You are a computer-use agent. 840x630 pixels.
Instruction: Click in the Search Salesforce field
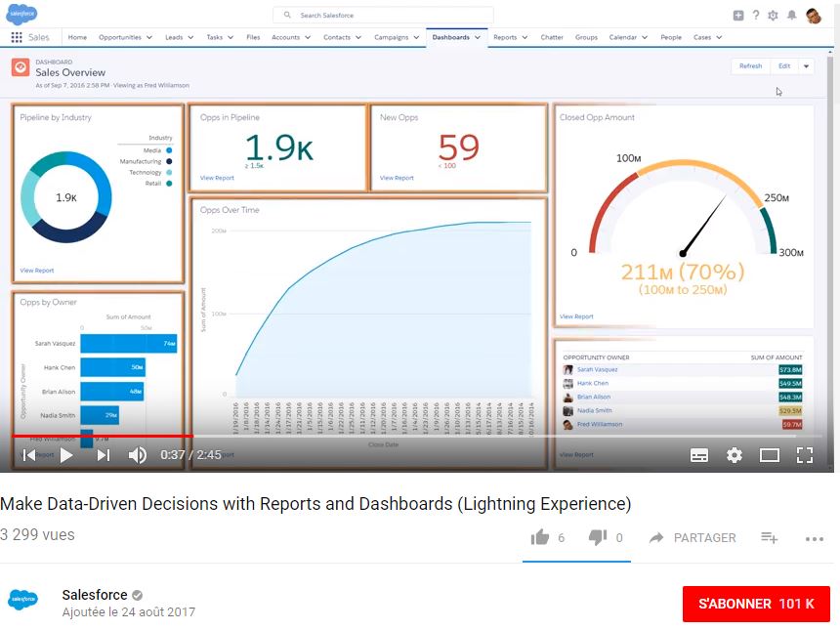click(383, 15)
